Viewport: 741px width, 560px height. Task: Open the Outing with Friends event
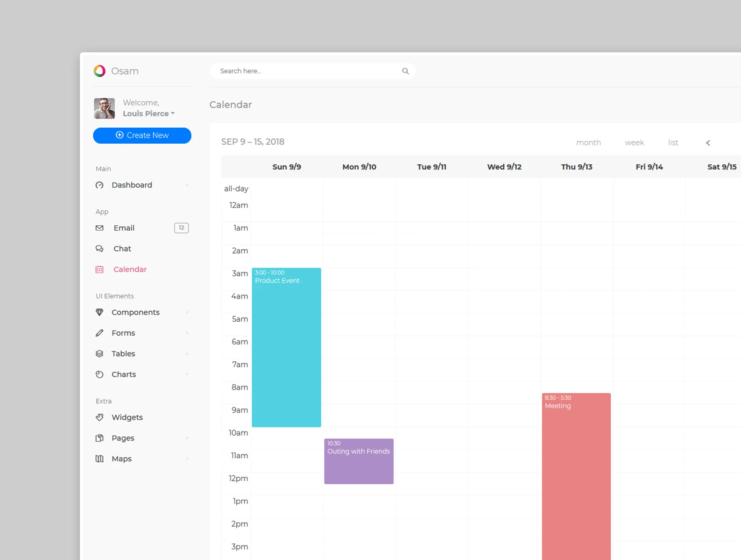pyautogui.click(x=359, y=461)
